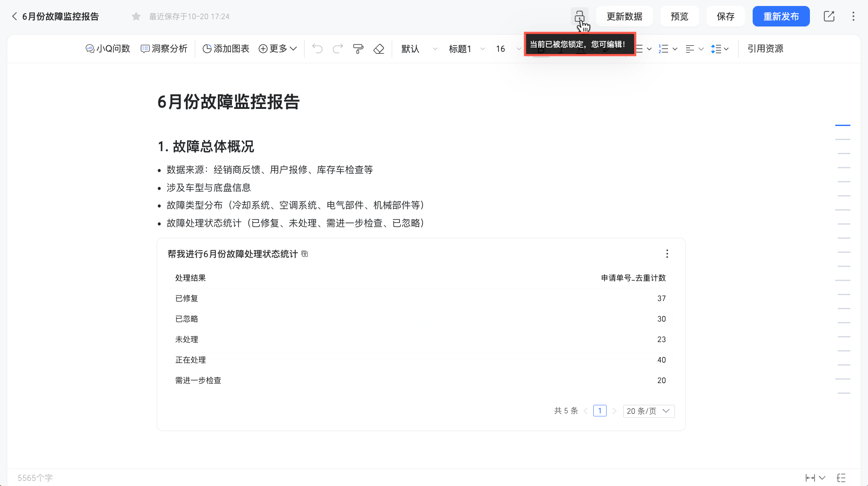Click the redo arrow icon
Viewport: 868px width, 486px height.
337,49
